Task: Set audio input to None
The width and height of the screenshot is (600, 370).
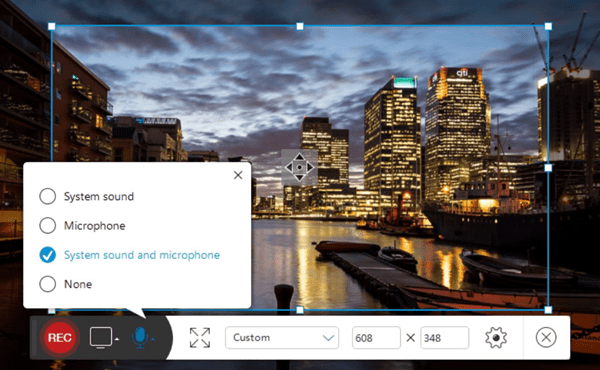Action: [x=66, y=284]
